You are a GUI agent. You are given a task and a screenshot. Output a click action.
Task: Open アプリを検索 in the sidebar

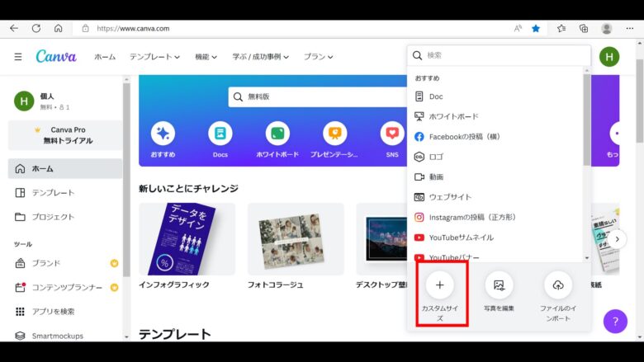click(x=65, y=312)
